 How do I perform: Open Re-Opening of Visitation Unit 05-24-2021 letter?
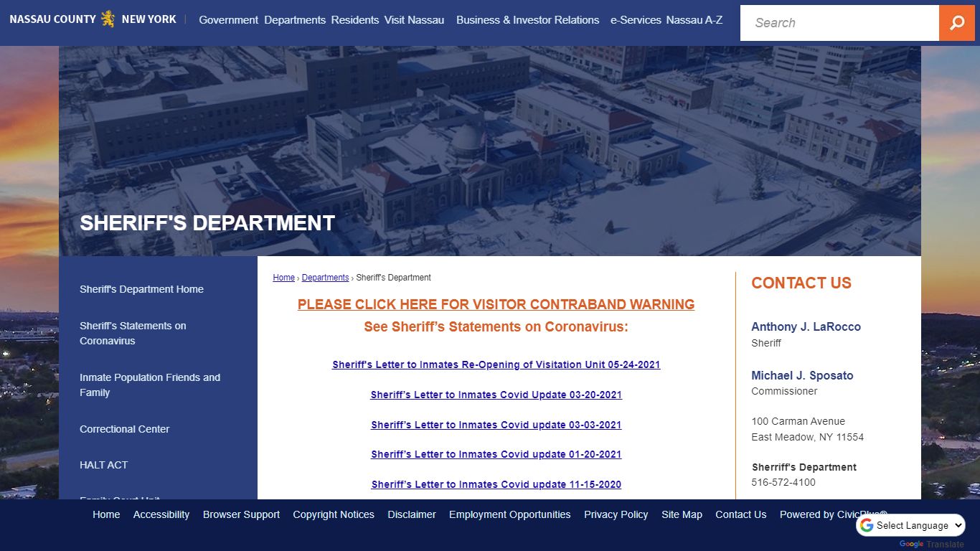(x=496, y=364)
